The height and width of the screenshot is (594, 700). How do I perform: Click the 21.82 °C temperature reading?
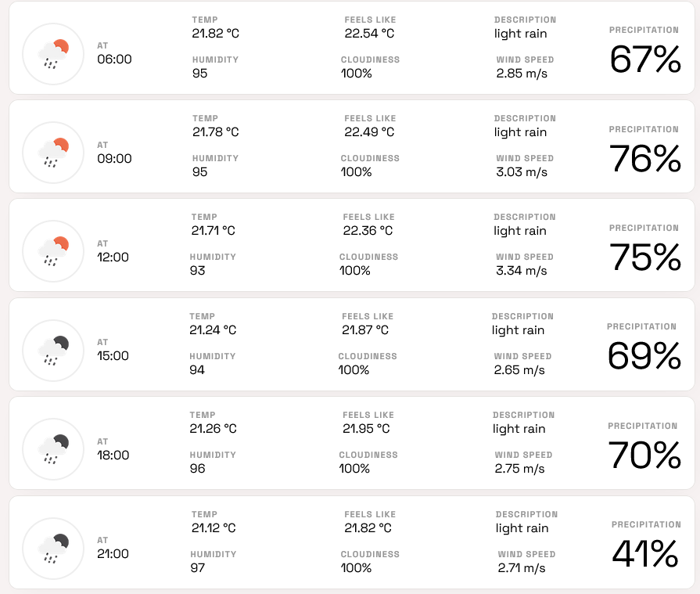pyautogui.click(x=215, y=34)
